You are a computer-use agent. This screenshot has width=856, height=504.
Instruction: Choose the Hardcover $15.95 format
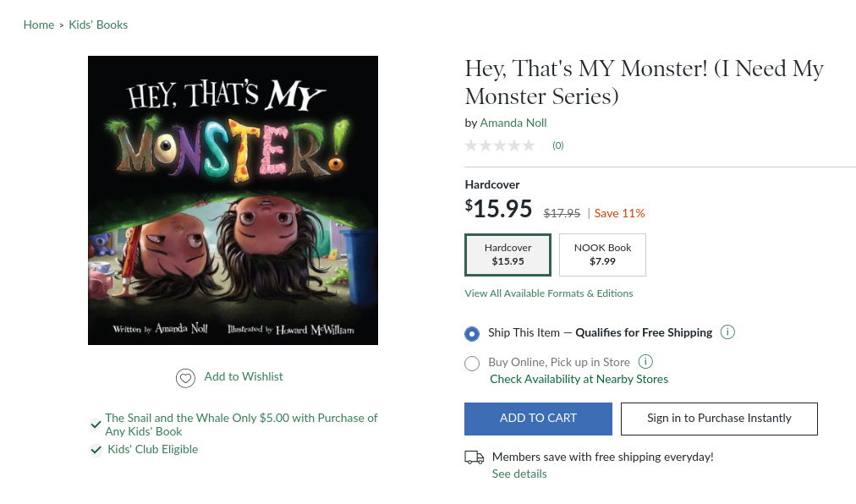508,255
